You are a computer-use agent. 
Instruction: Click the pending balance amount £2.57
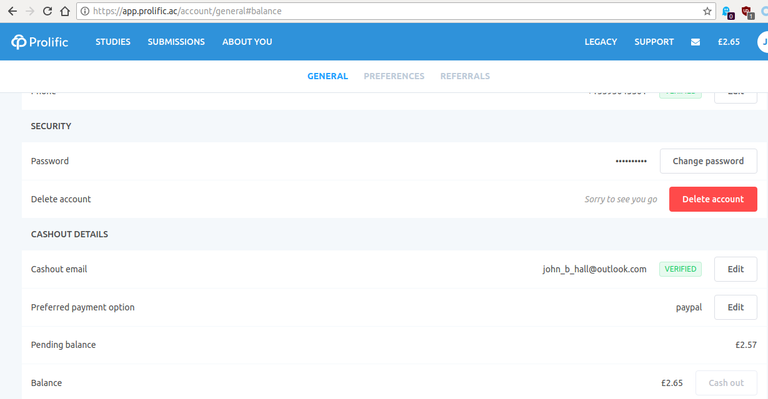(746, 345)
